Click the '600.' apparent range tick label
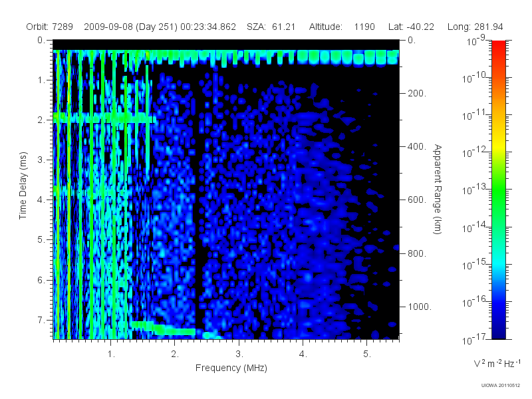 pos(417,200)
